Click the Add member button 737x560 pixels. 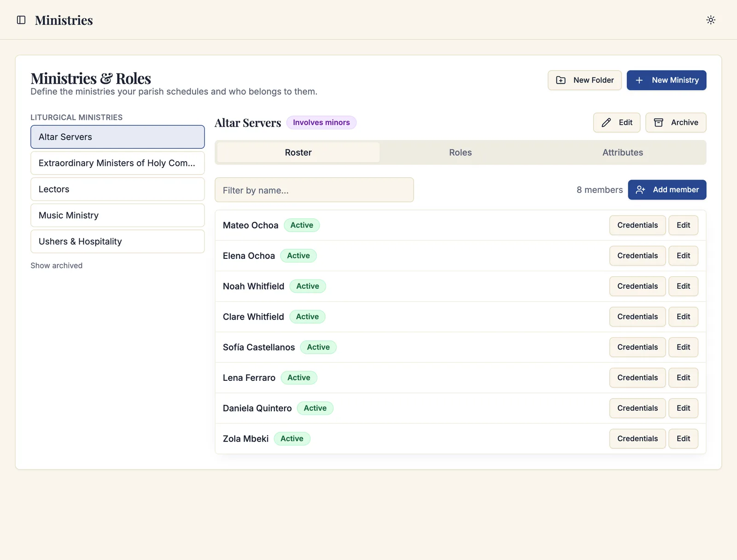(x=667, y=190)
